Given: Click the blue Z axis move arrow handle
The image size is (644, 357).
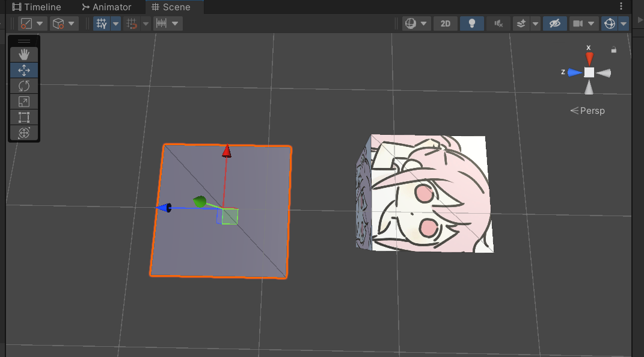Looking at the screenshot, I should (164, 208).
